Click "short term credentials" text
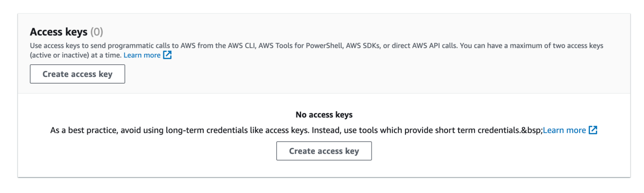644x193 pixels. [x=477, y=130]
